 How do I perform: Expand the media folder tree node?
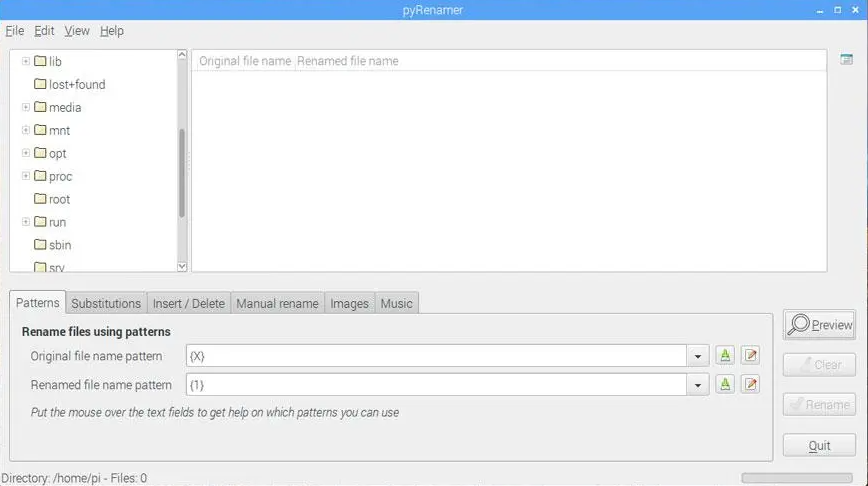coord(25,107)
